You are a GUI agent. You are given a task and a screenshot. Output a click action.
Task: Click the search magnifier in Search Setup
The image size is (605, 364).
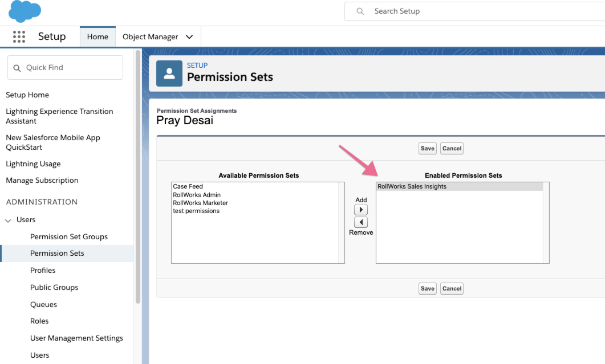(x=360, y=11)
